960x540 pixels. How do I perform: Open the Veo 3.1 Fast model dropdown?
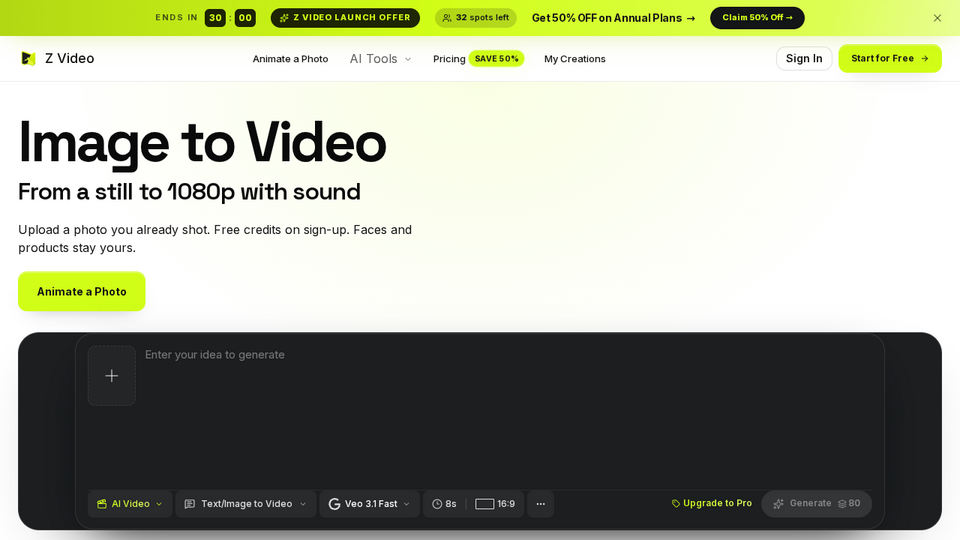click(x=370, y=504)
